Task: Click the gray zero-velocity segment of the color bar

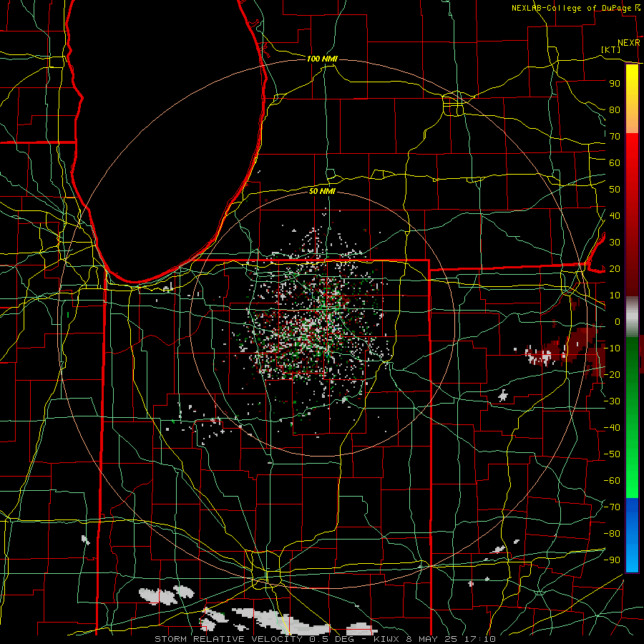Action: tap(632, 316)
